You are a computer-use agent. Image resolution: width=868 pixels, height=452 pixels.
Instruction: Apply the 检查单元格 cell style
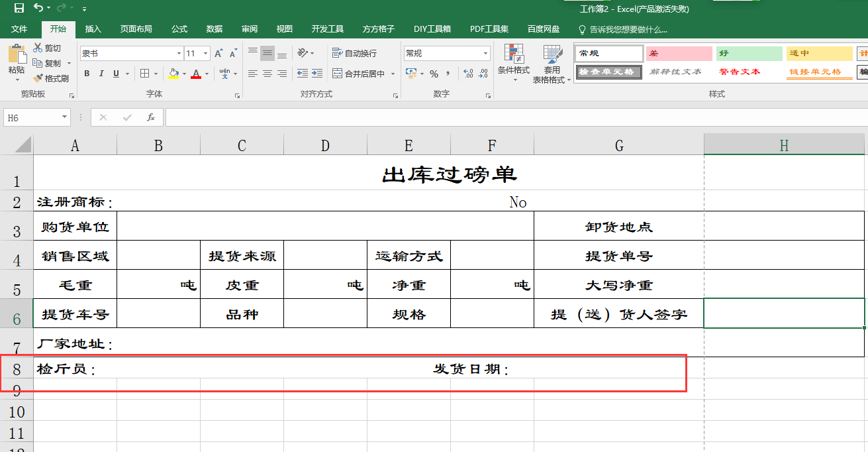pyautogui.click(x=608, y=72)
